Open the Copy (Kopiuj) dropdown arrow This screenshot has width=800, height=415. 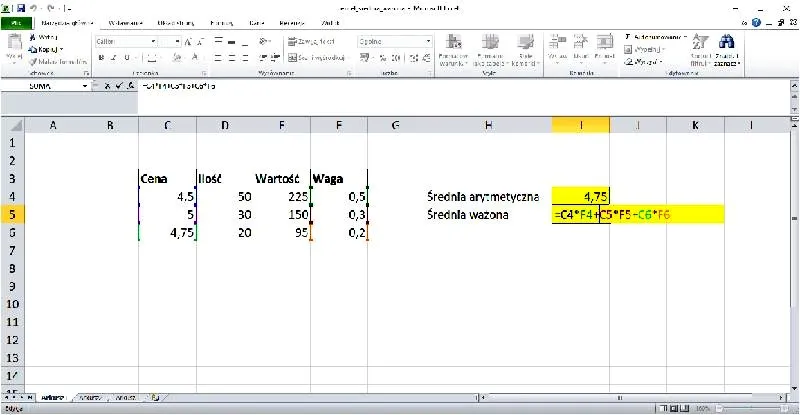[62, 50]
